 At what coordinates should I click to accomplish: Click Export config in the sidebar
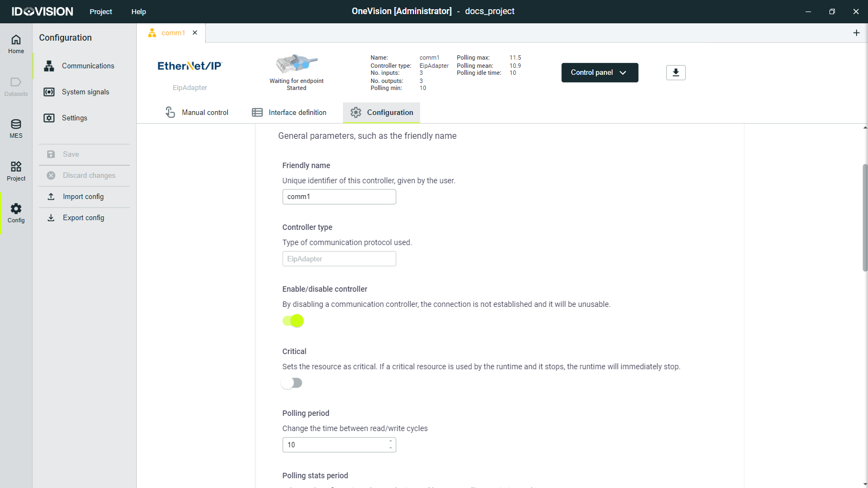[84, 217]
